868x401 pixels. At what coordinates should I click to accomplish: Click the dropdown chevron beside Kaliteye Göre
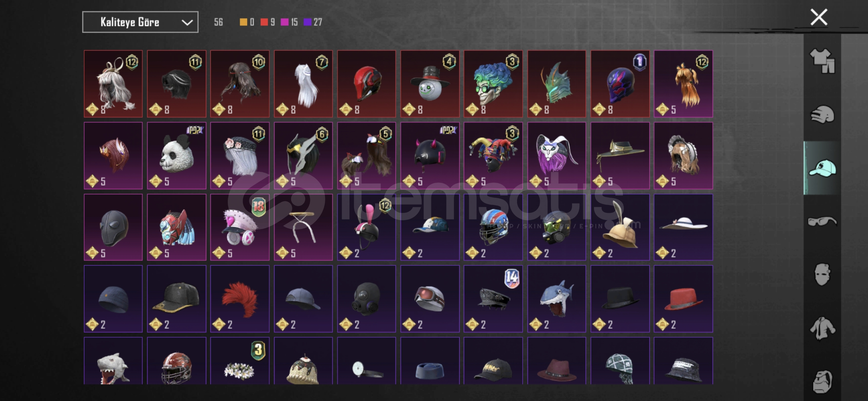[x=187, y=22]
